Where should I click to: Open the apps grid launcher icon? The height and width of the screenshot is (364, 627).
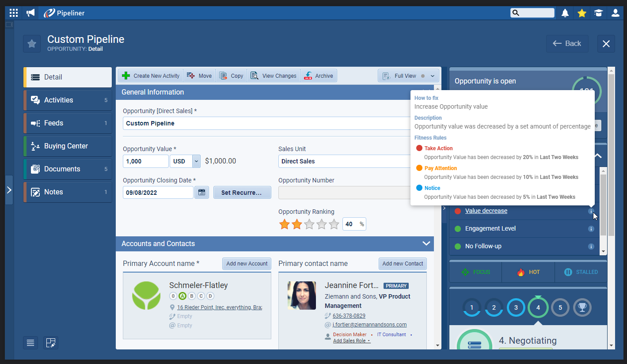[x=14, y=13]
